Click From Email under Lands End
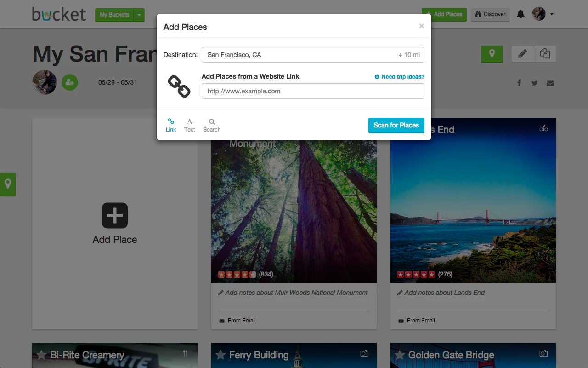 [x=416, y=321]
